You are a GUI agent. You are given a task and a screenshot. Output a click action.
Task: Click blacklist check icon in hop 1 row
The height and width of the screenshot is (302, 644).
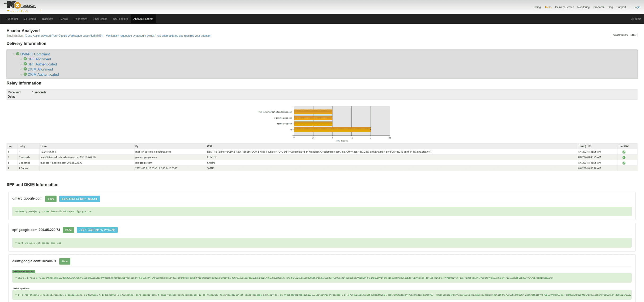click(x=624, y=152)
